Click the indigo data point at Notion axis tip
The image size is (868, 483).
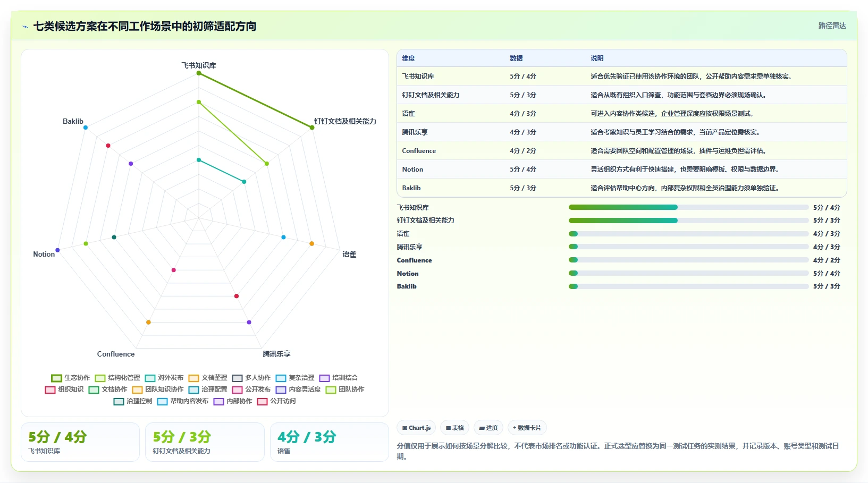point(57,250)
